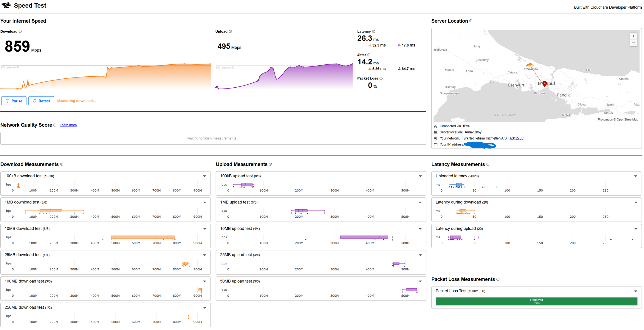Expand the 10MB upload test panel

pos(420,229)
